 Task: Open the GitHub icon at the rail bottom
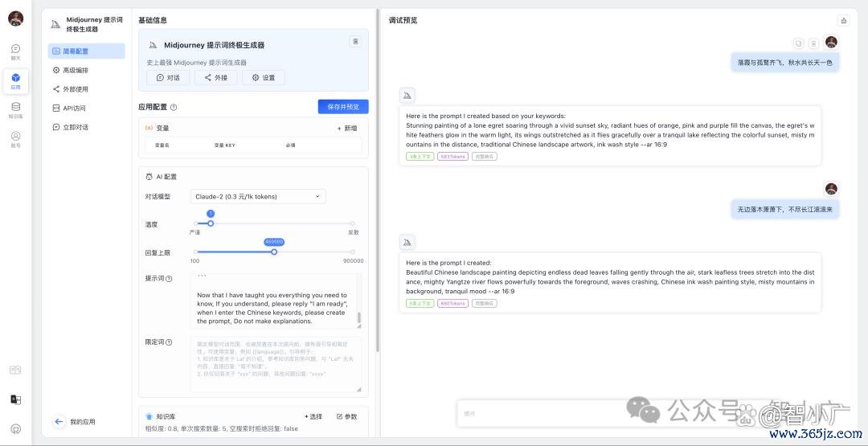[x=15, y=429]
